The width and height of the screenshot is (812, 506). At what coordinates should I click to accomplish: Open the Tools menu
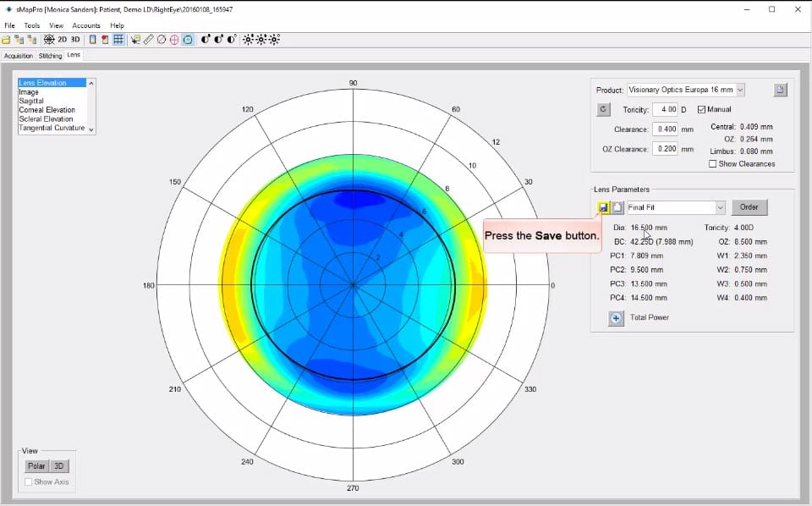32,25
